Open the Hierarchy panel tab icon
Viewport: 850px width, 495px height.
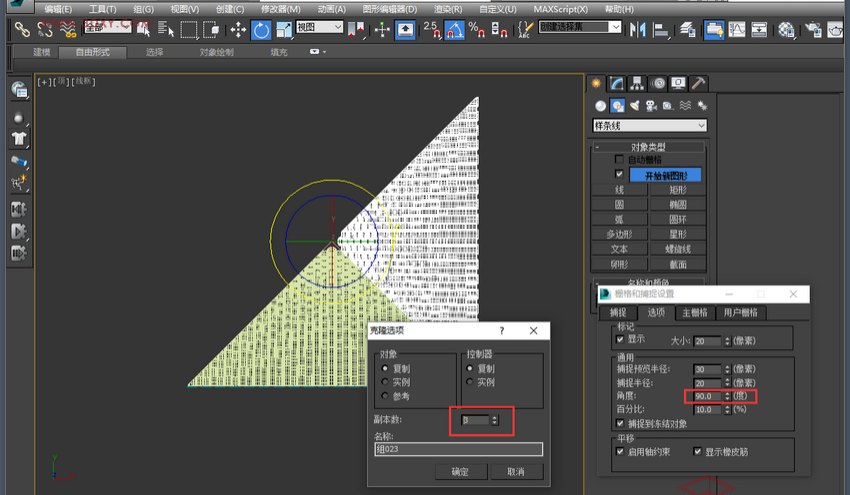click(637, 83)
